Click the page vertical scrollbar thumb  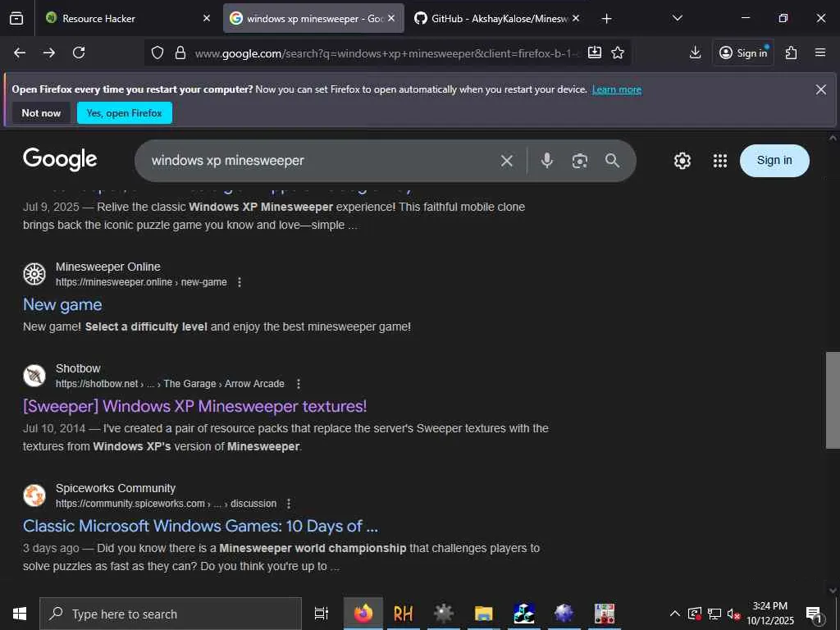(x=833, y=399)
